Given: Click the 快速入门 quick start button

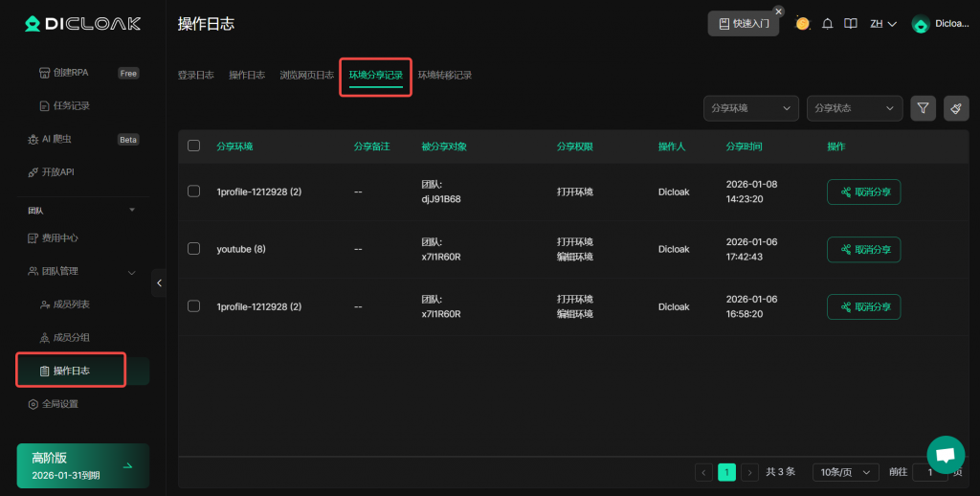Looking at the screenshot, I should point(743,24).
